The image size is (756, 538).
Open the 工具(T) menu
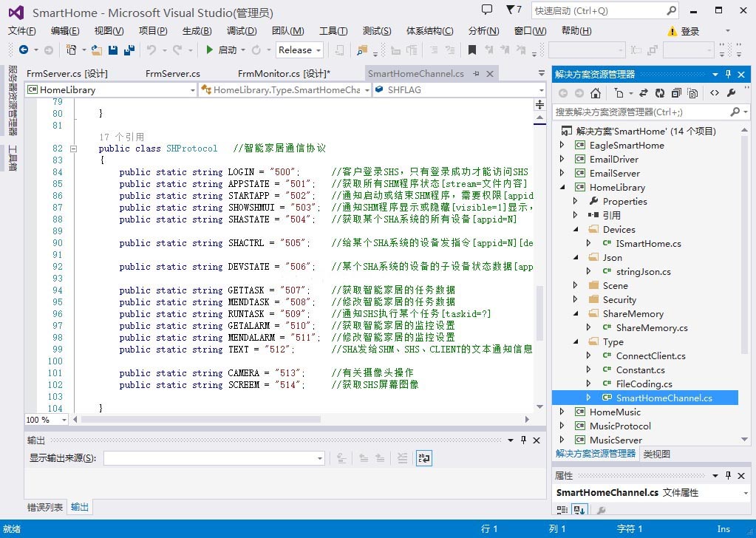pyautogui.click(x=333, y=31)
